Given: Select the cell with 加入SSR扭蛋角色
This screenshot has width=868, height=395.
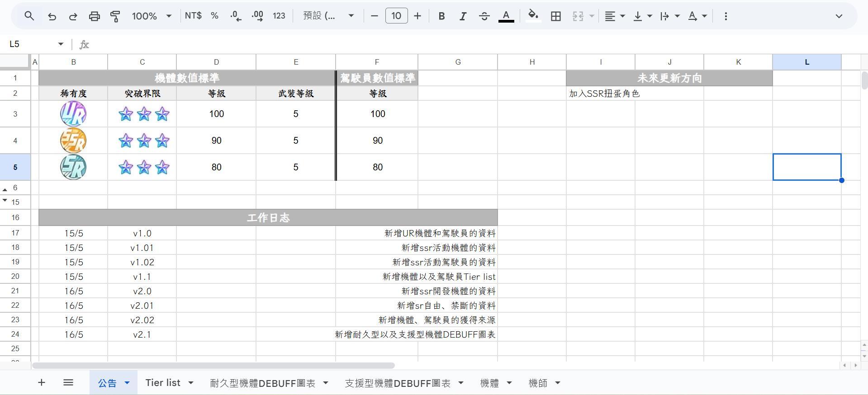Looking at the screenshot, I should click(x=601, y=94).
